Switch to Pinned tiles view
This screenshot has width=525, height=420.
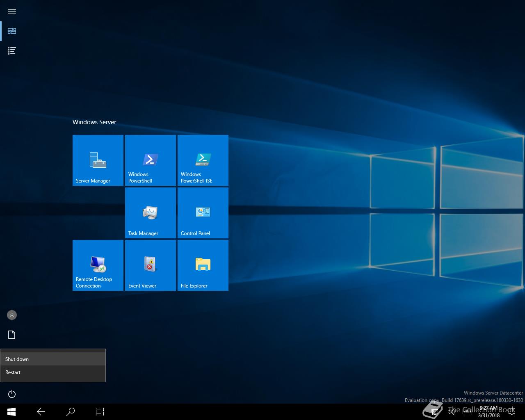(12, 31)
